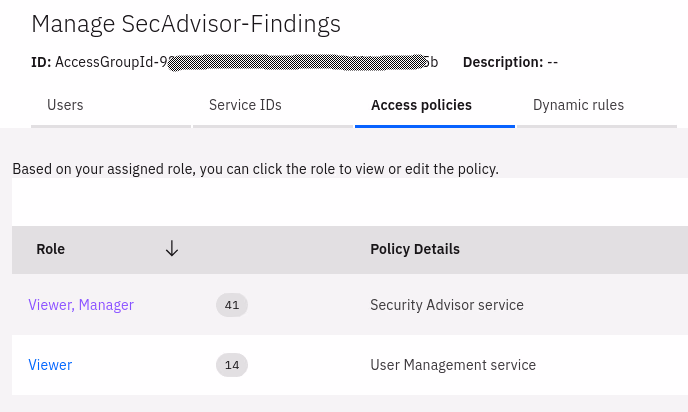Open the Service IDs tab

point(245,105)
